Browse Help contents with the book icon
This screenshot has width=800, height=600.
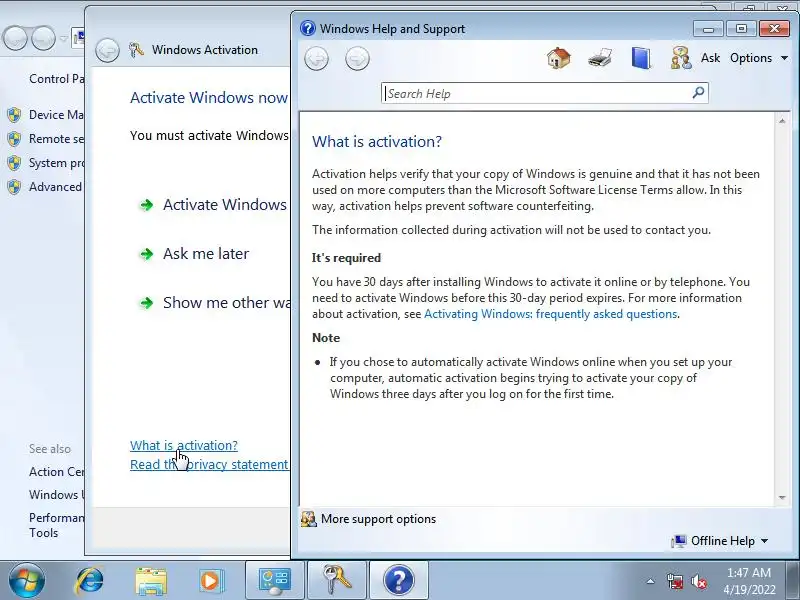tap(641, 58)
